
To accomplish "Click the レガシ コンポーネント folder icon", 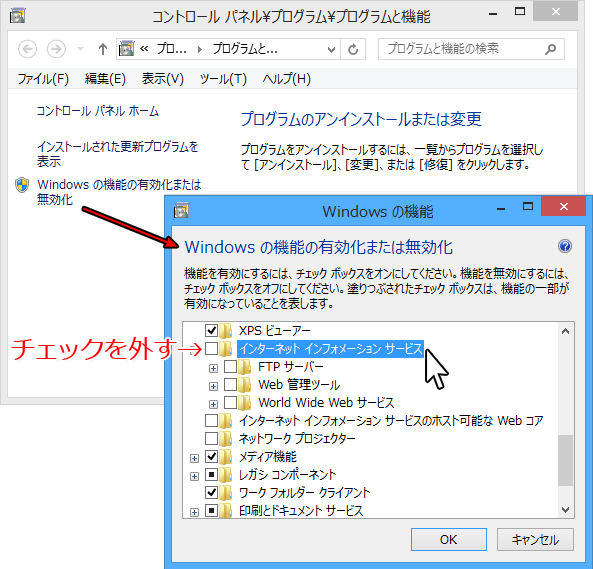I will (226, 474).
